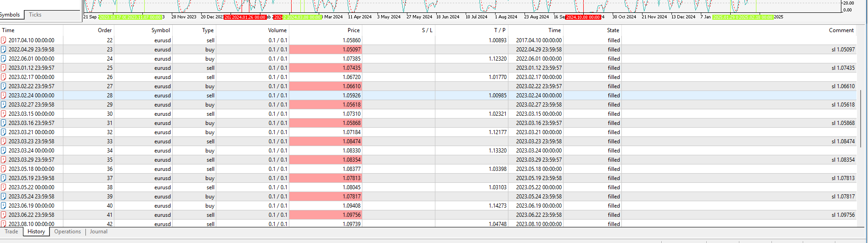
Task: Click the order icon on 2023.05.19 row
Action: [4, 178]
